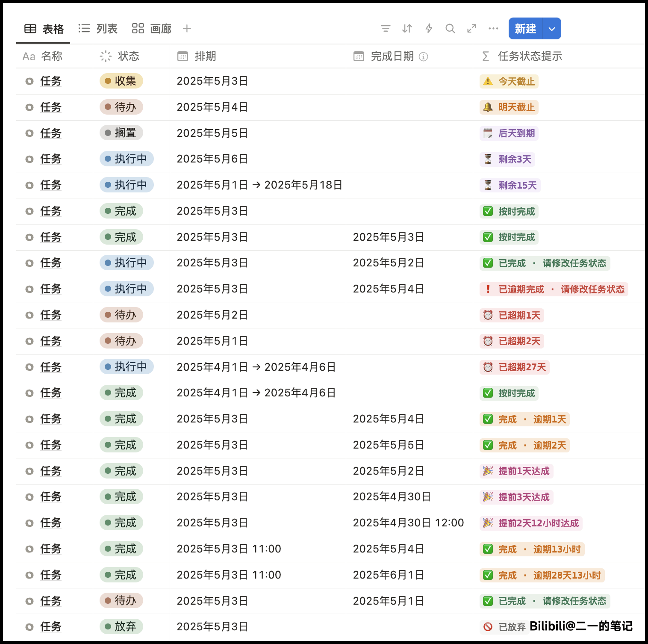The height and width of the screenshot is (644, 648).
Task: Open the three-dot more options menu
Action: coord(493,29)
